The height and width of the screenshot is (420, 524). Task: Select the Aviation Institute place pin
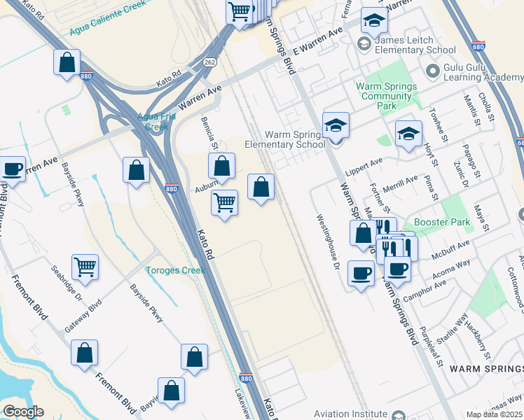(x=398, y=415)
